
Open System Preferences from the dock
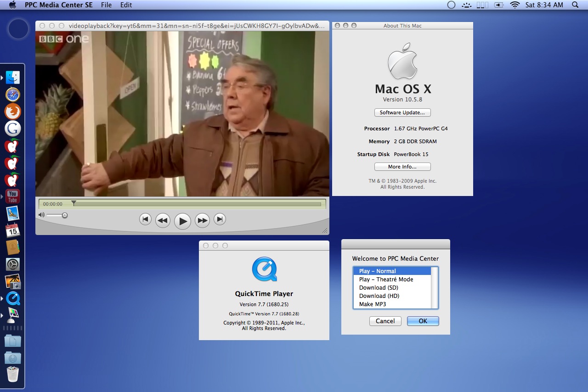[13, 264]
